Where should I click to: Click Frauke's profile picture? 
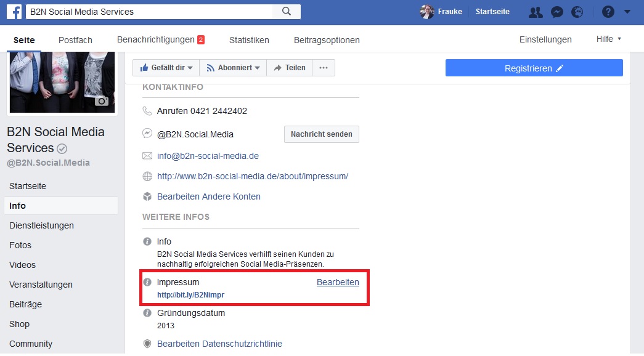click(427, 12)
